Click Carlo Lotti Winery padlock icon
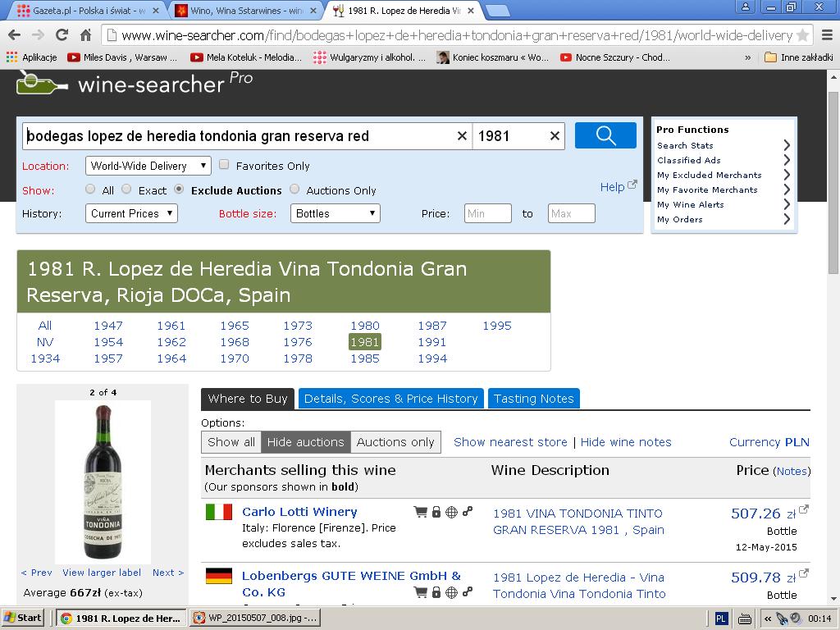The image size is (840, 630). click(436, 512)
